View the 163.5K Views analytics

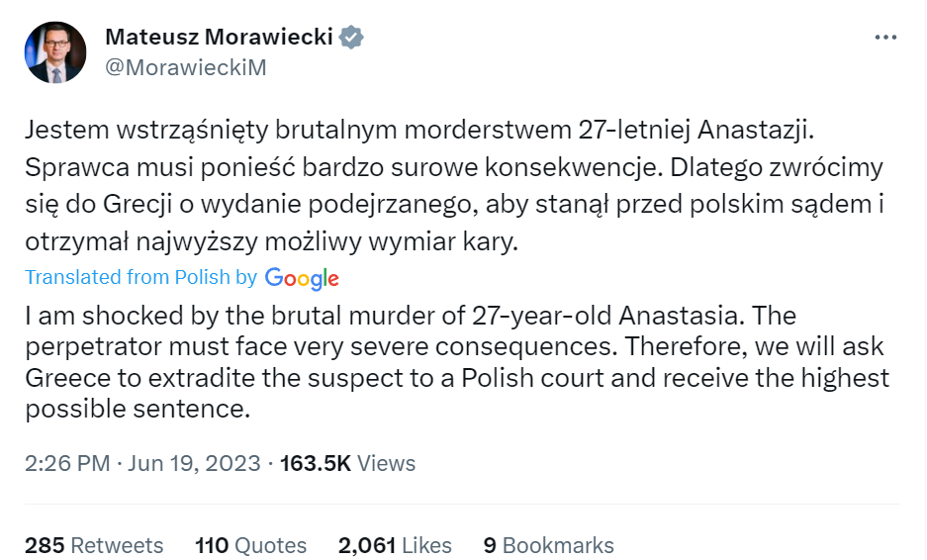click(x=348, y=463)
